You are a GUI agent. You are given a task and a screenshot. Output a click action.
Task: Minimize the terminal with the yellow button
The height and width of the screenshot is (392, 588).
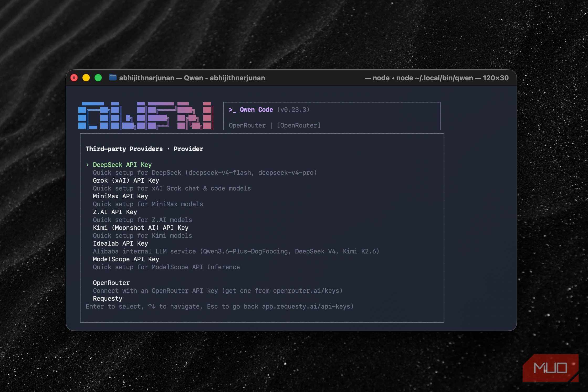(86, 78)
